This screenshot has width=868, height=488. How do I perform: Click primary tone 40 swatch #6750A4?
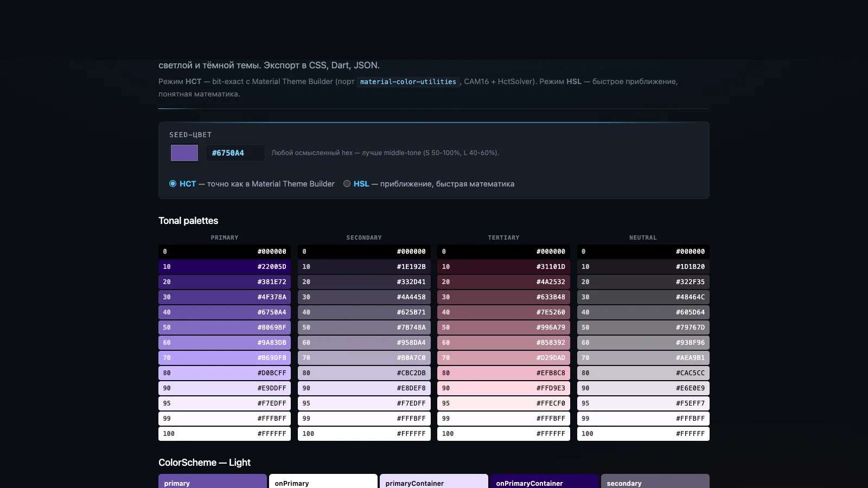pos(225,312)
